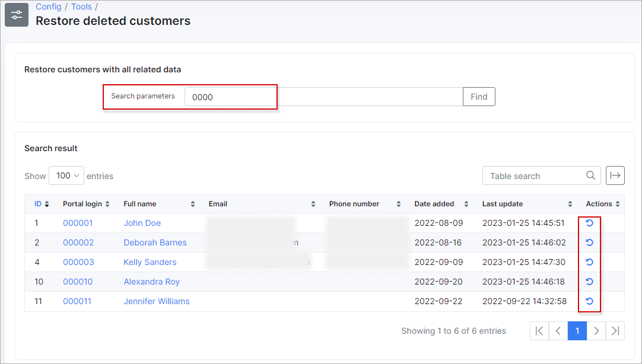
Task: Click the Search result heading
Action: (51, 148)
